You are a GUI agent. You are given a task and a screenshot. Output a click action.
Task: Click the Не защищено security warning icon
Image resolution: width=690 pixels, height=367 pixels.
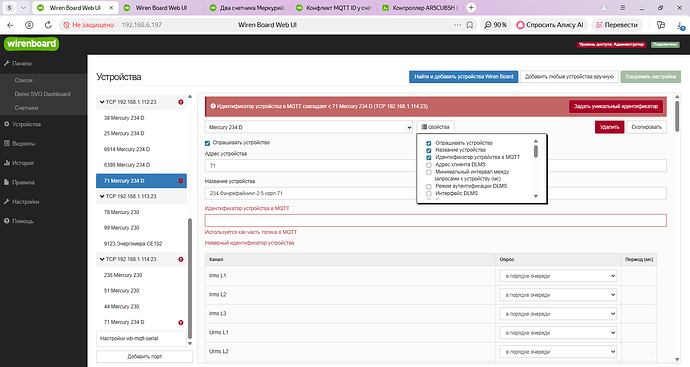(x=66, y=25)
